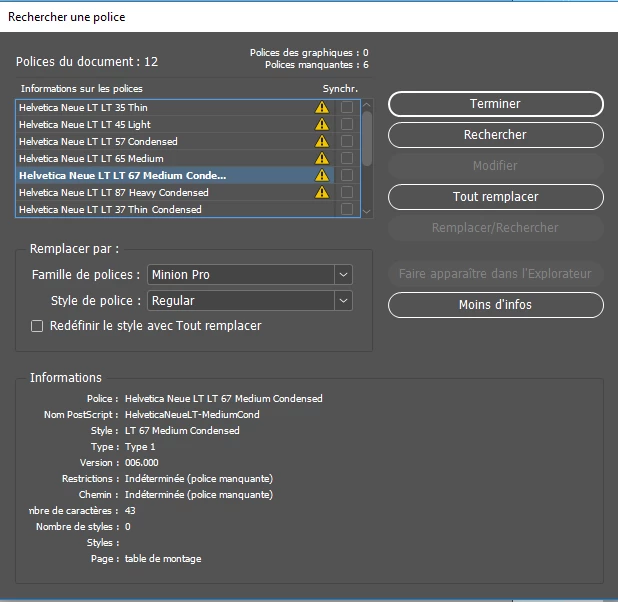This screenshot has height=602, width=618.
Task: Click warning icon for 87 Heavy Condensed
Action: click(x=322, y=192)
